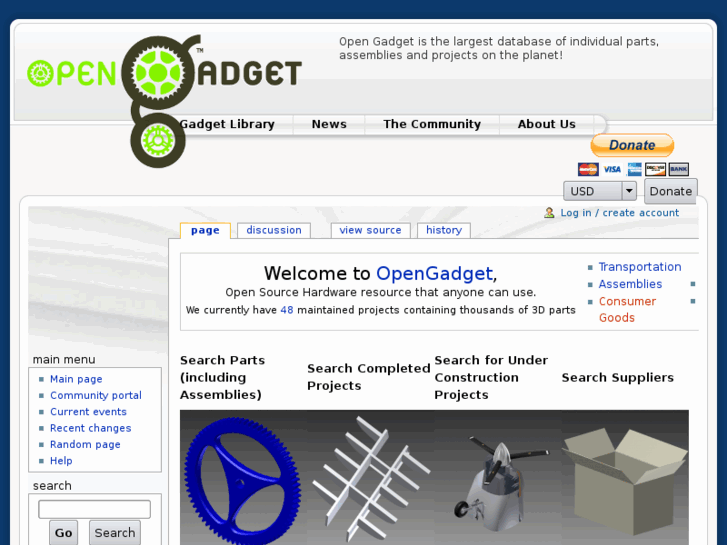Open the Assemblies category link
This screenshot has height=545, width=727.
tap(630, 284)
